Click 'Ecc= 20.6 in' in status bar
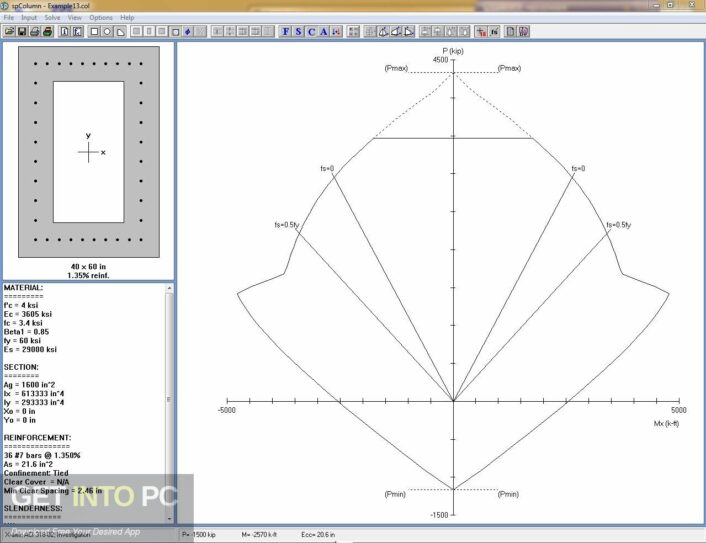The height and width of the screenshot is (543, 706). [318, 534]
